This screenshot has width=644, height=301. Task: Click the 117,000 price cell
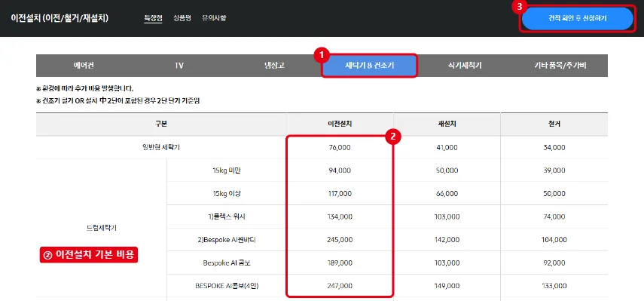point(340,194)
